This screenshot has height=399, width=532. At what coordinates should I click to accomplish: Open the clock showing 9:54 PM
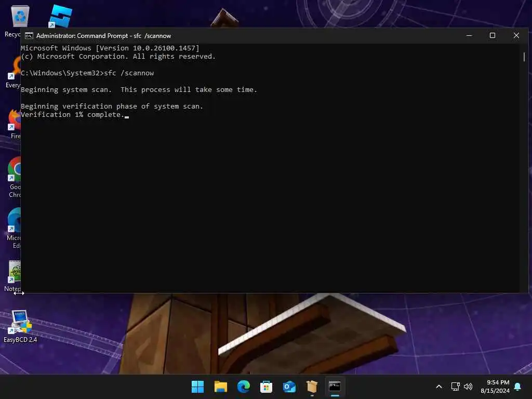click(x=495, y=387)
